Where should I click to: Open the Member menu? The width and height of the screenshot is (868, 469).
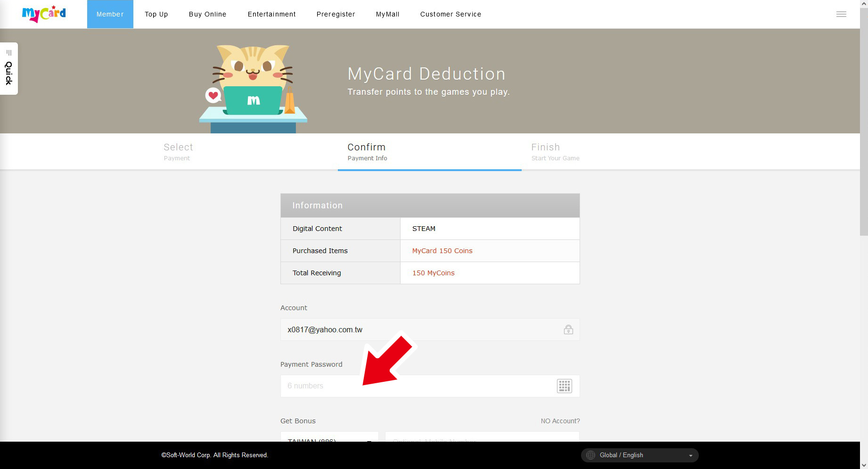tap(110, 14)
